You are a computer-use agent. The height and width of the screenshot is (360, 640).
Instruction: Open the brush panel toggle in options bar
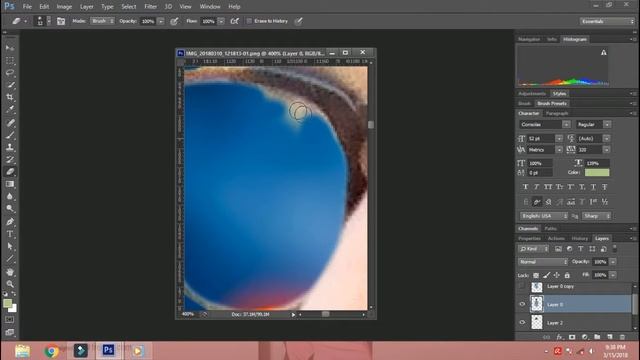[61, 21]
